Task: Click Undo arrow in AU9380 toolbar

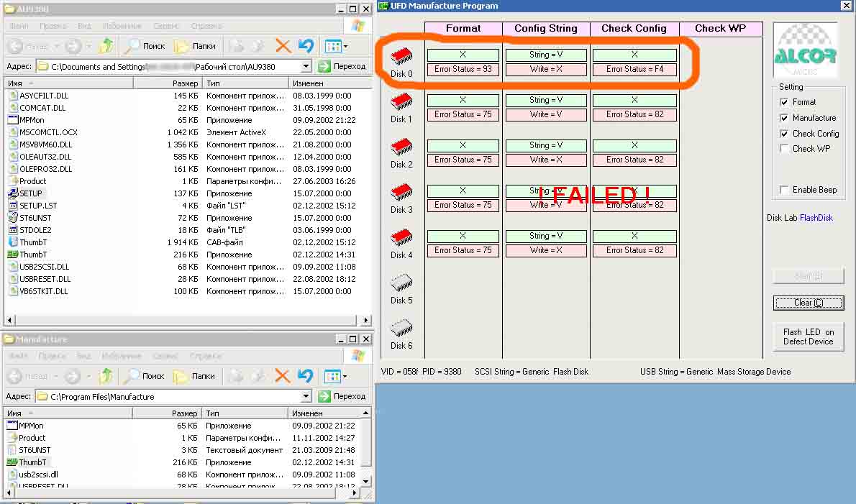Action: tap(306, 46)
